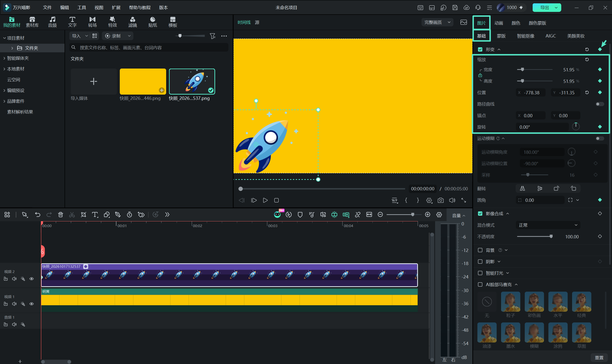
Task: Open the 导入 import dropdown arrow
Action: (86, 36)
